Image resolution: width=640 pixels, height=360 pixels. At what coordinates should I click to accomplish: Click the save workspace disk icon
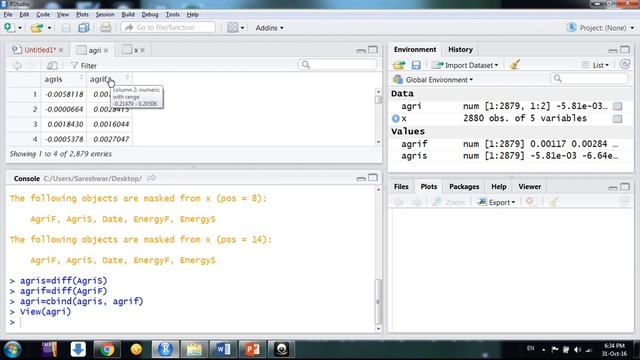point(416,65)
